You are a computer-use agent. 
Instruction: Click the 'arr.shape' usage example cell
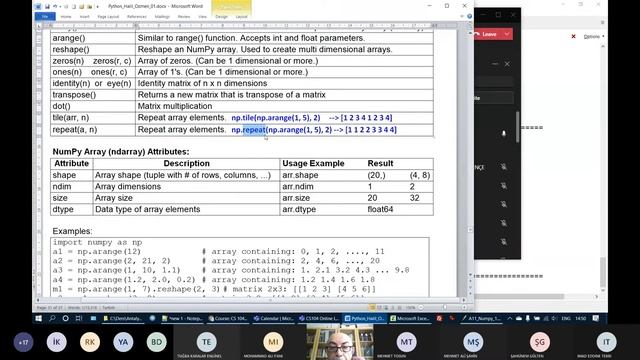click(x=300, y=175)
